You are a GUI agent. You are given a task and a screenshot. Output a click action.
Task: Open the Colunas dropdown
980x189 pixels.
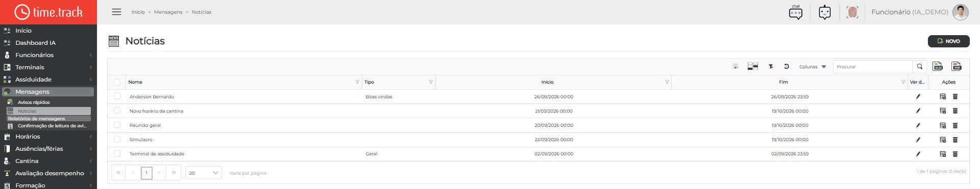813,66
